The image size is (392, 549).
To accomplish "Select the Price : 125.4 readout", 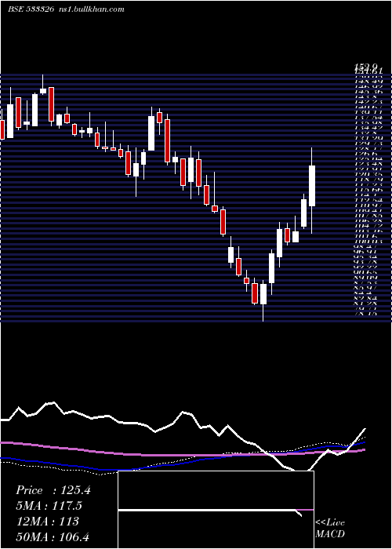I will 53,490.
